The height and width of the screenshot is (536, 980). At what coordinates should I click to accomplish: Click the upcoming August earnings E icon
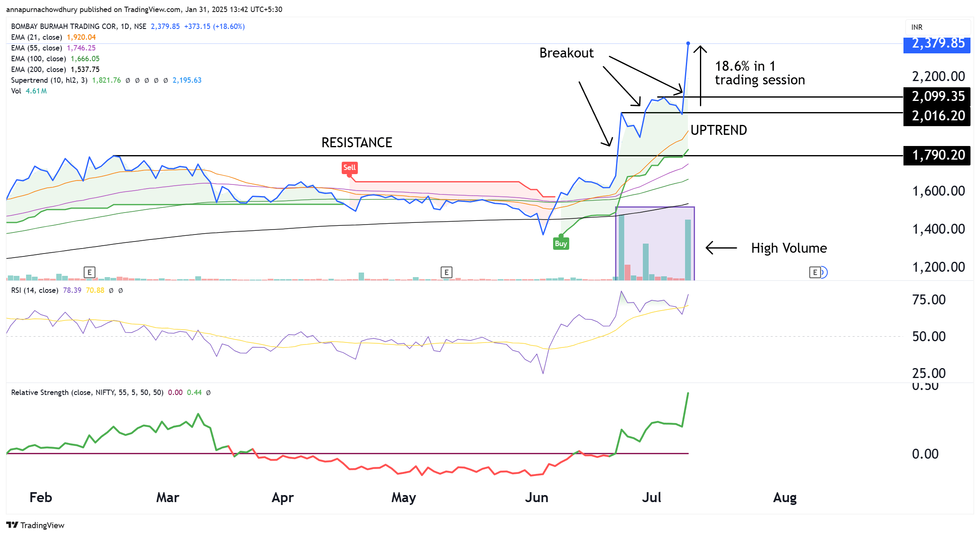click(815, 272)
